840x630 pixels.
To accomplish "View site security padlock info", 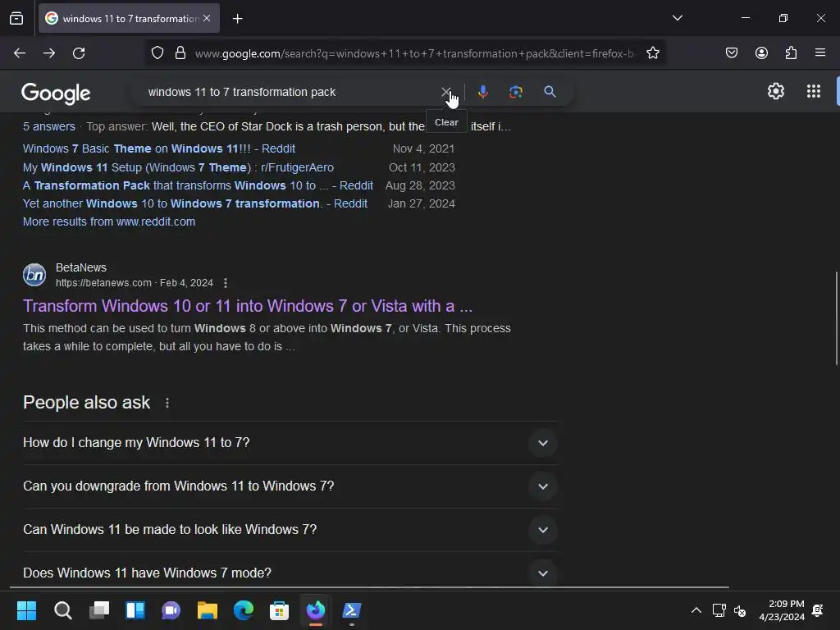I will [180, 53].
